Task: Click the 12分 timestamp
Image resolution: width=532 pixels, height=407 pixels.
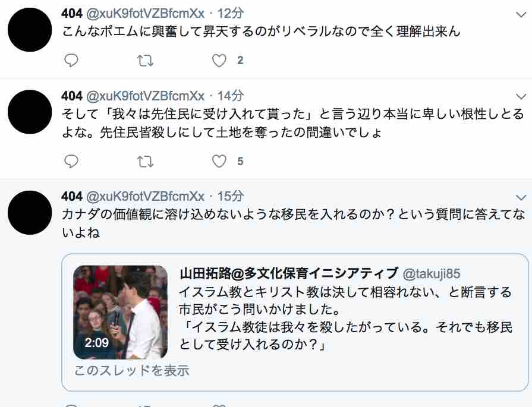Action: 231,14
